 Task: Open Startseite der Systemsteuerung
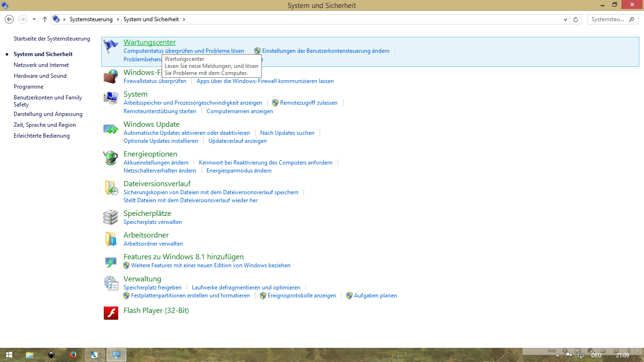pyautogui.click(x=52, y=39)
